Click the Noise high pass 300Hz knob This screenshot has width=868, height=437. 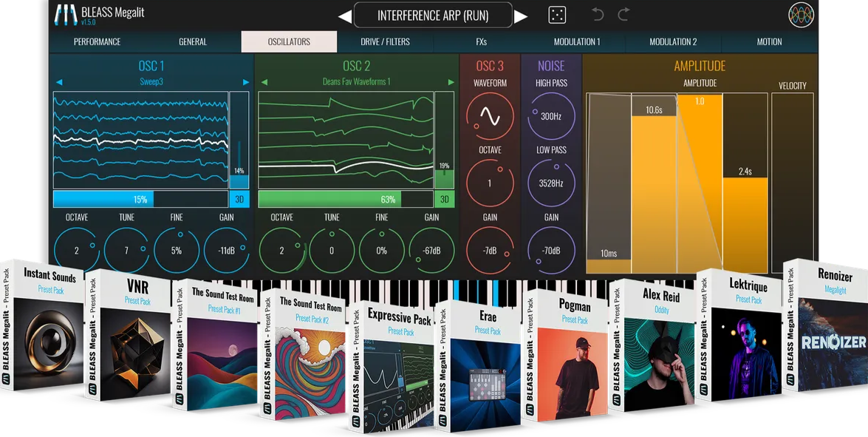pyautogui.click(x=551, y=116)
